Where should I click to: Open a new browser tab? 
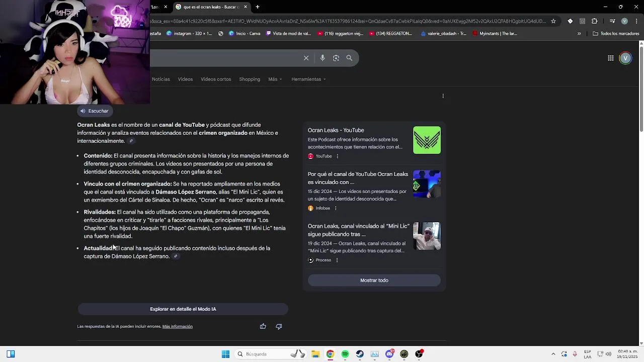pos(258,7)
